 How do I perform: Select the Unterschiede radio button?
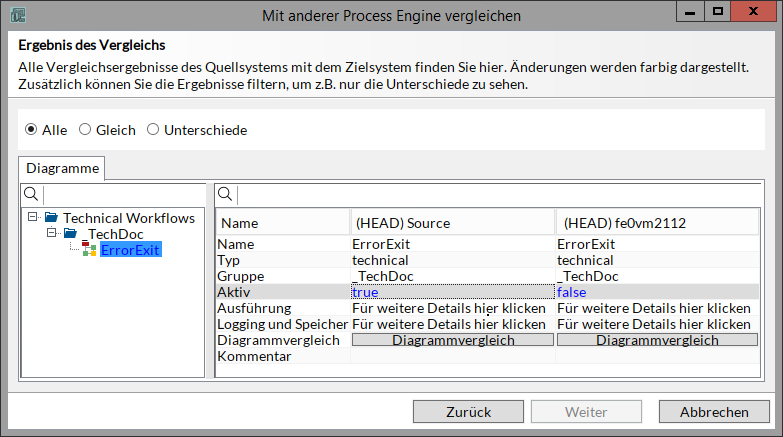153,129
